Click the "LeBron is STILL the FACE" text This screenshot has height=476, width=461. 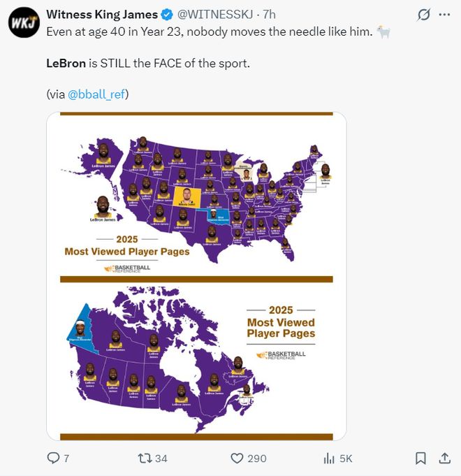pyautogui.click(x=147, y=64)
